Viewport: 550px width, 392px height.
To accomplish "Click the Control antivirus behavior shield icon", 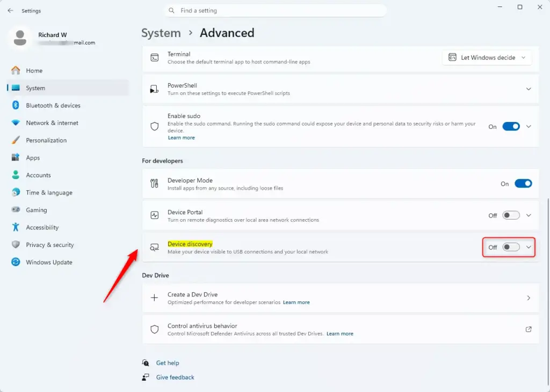I will tap(154, 329).
